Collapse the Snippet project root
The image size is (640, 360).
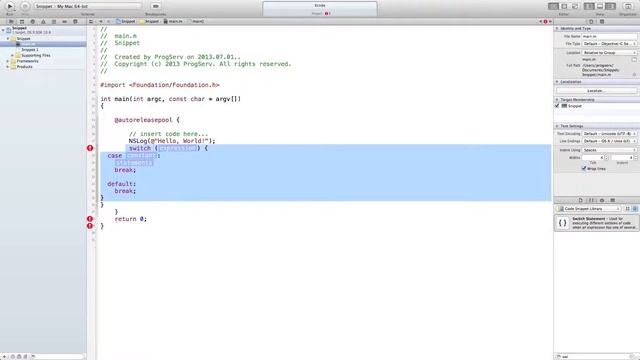coord(3,30)
